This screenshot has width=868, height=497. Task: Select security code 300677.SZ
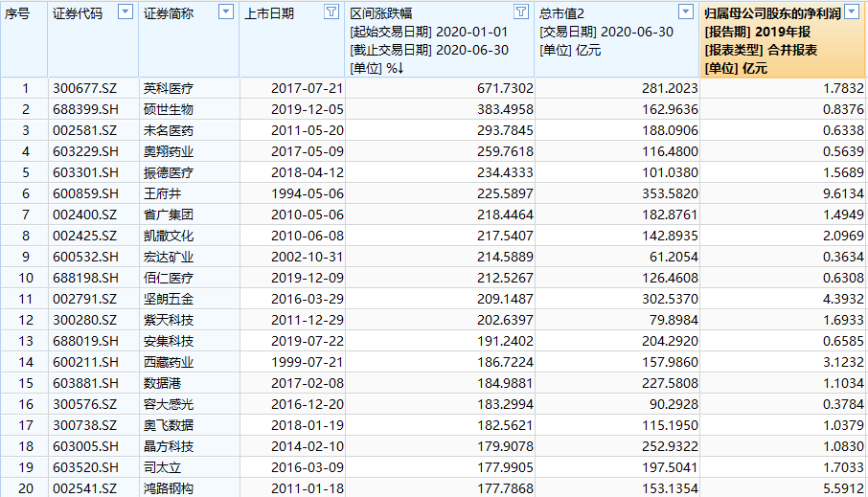(84, 88)
